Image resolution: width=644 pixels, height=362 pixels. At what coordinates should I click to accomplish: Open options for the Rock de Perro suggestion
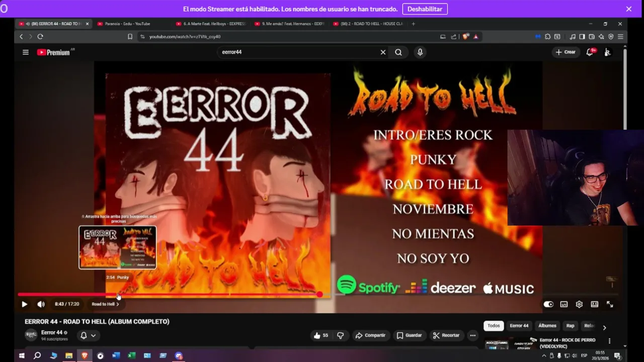[x=609, y=341]
